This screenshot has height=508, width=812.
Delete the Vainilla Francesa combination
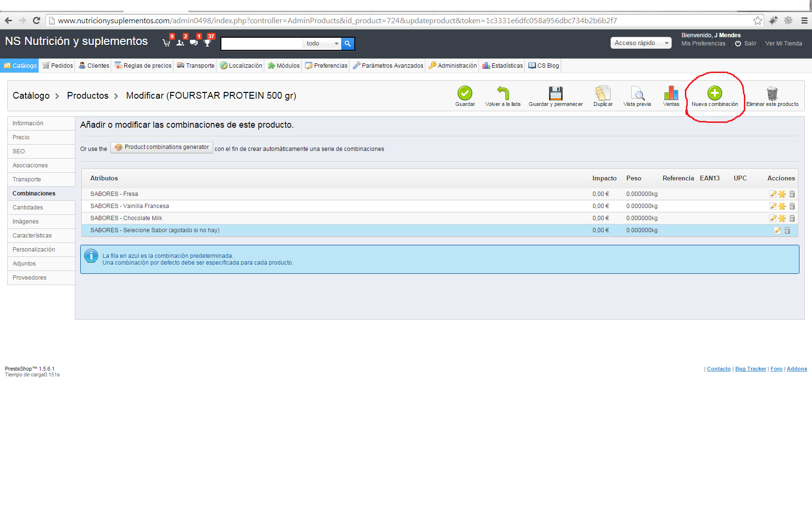(792, 206)
